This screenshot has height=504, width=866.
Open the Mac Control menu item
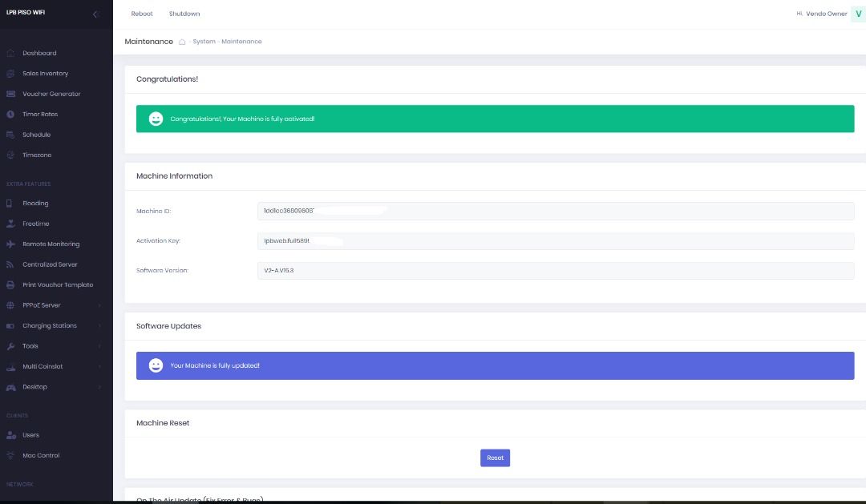coord(41,455)
